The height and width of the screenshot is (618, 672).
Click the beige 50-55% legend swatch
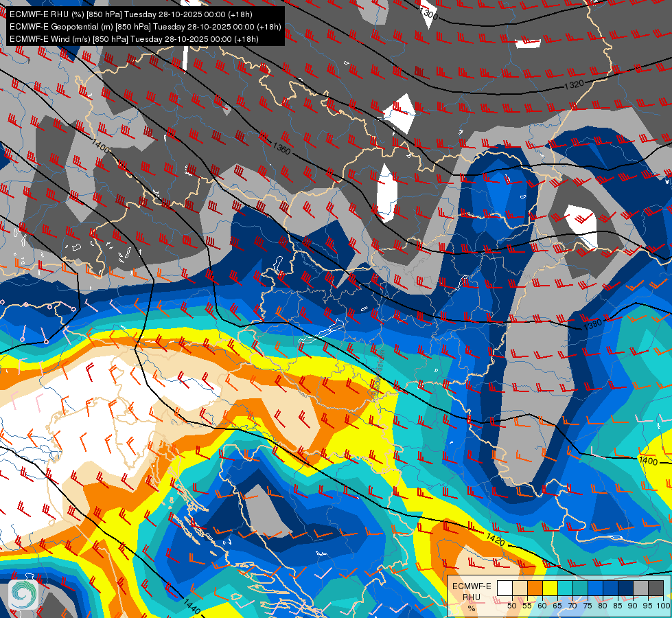click(520, 588)
